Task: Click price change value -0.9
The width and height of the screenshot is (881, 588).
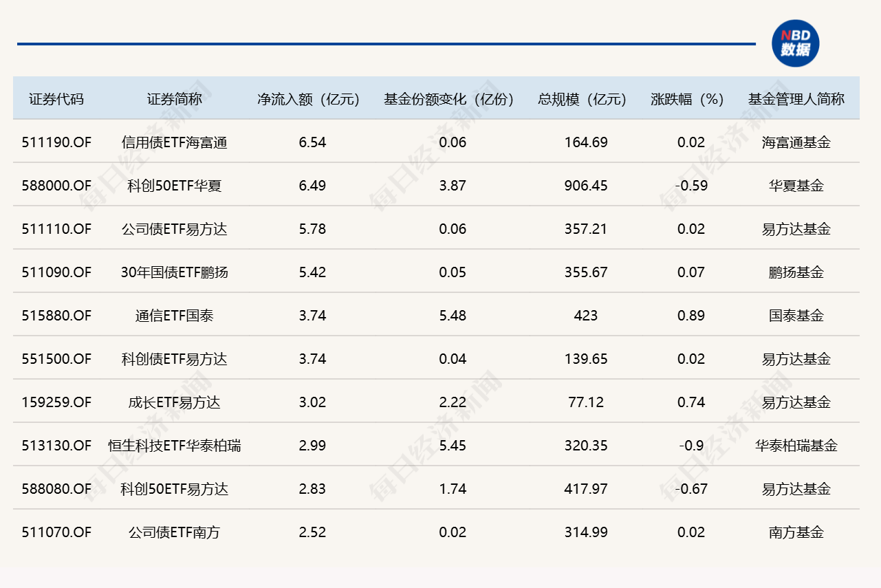Action: [691, 446]
